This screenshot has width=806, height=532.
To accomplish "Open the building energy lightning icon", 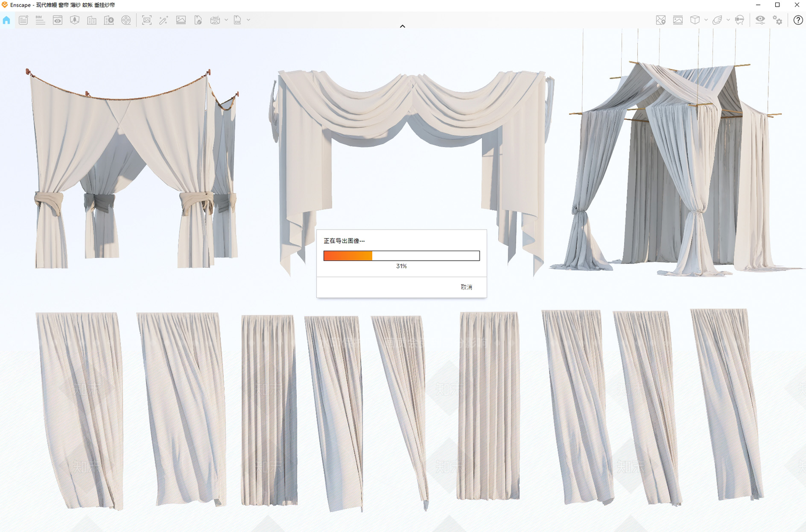I will pos(109,20).
